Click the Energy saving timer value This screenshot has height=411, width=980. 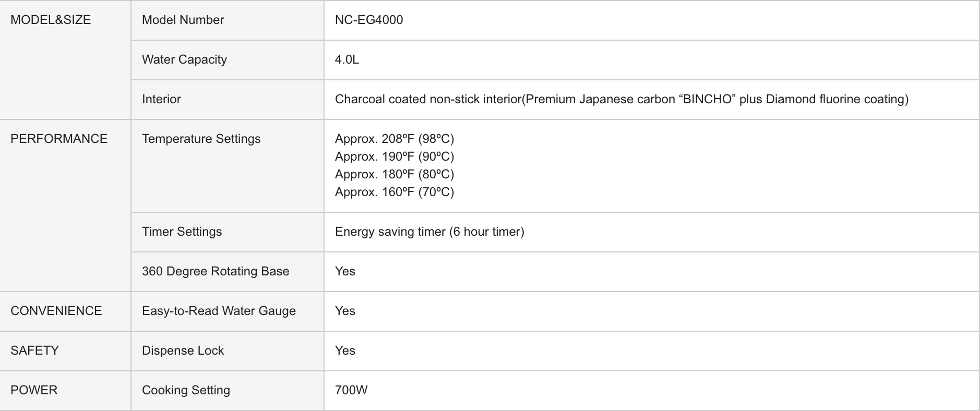click(x=429, y=232)
